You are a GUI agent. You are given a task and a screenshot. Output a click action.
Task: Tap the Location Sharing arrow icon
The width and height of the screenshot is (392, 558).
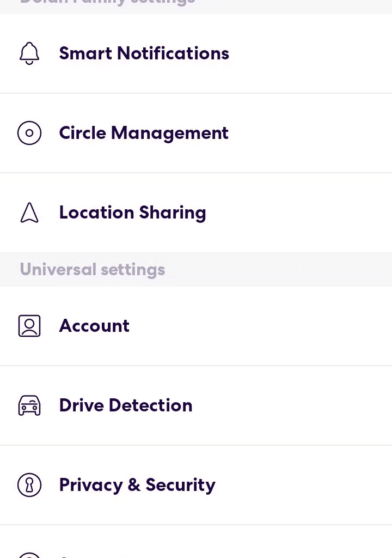(x=29, y=213)
